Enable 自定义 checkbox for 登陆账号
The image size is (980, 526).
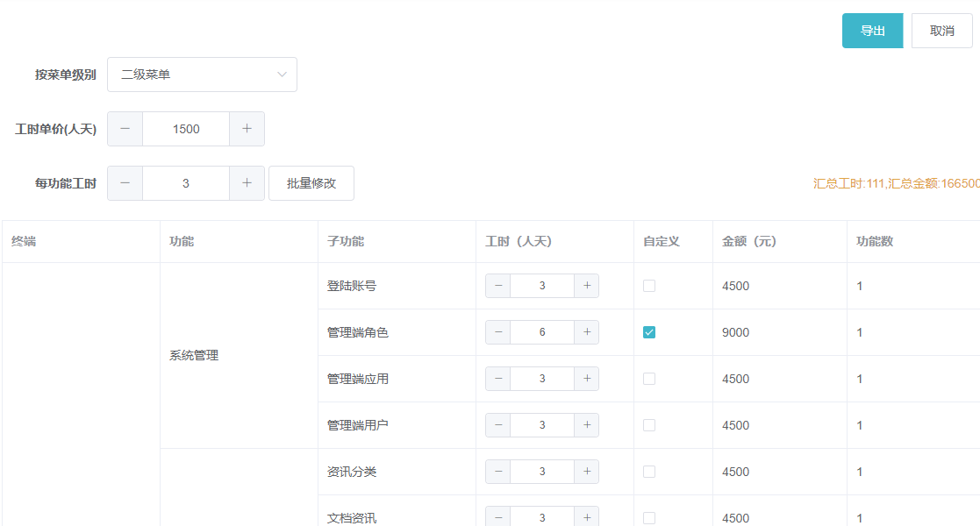649,286
